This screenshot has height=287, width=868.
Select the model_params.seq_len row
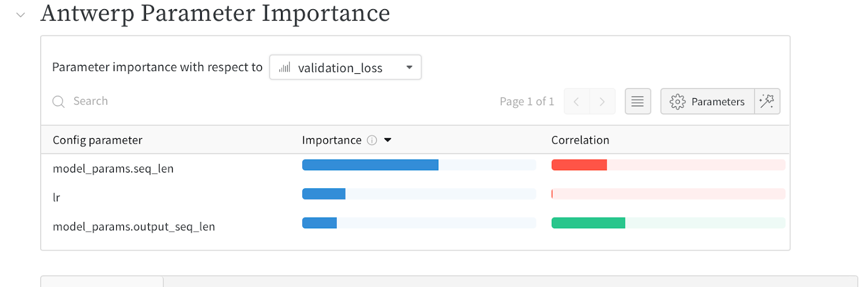[113, 169]
